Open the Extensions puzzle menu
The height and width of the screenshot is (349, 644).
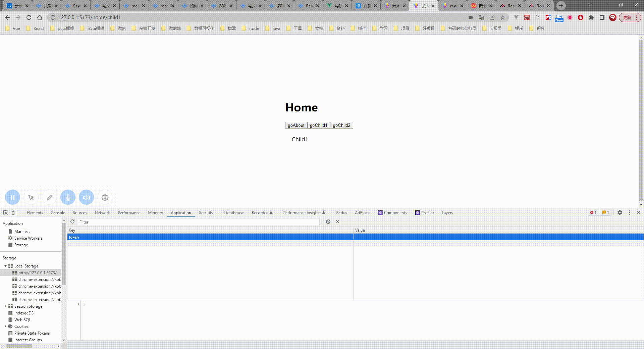point(591,17)
